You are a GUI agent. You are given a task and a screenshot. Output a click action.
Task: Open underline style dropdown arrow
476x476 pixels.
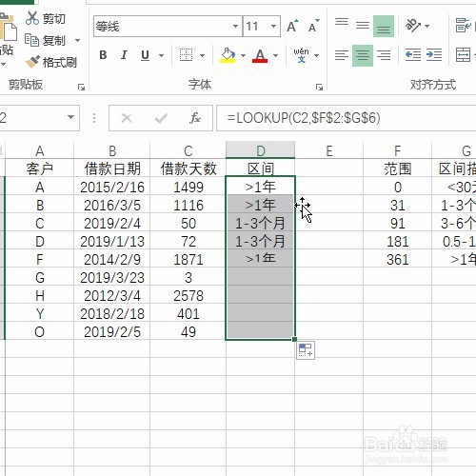click(161, 55)
